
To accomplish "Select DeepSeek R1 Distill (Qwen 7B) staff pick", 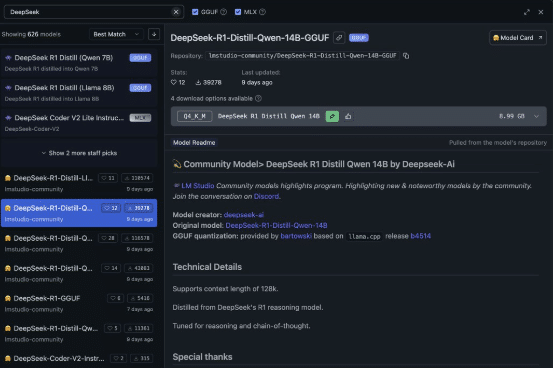I will 79,62.
